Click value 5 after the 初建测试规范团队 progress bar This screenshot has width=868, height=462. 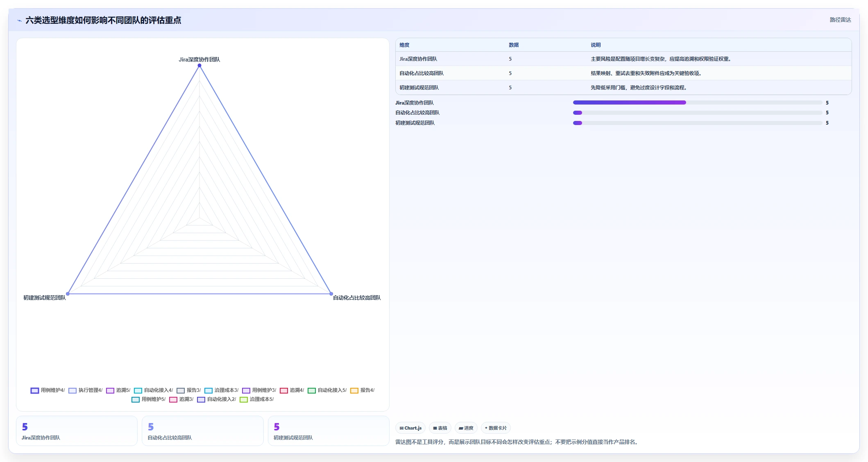point(827,123)
